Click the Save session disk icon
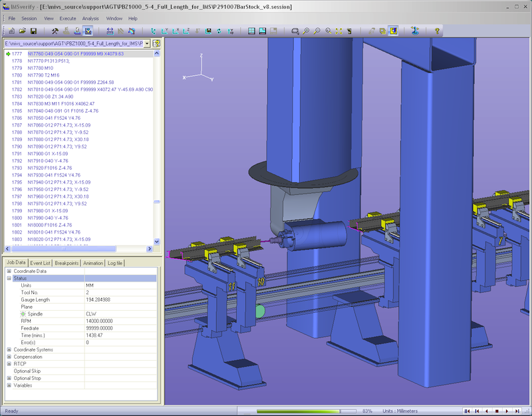This screenshot has width=532, height=416. 33,31
